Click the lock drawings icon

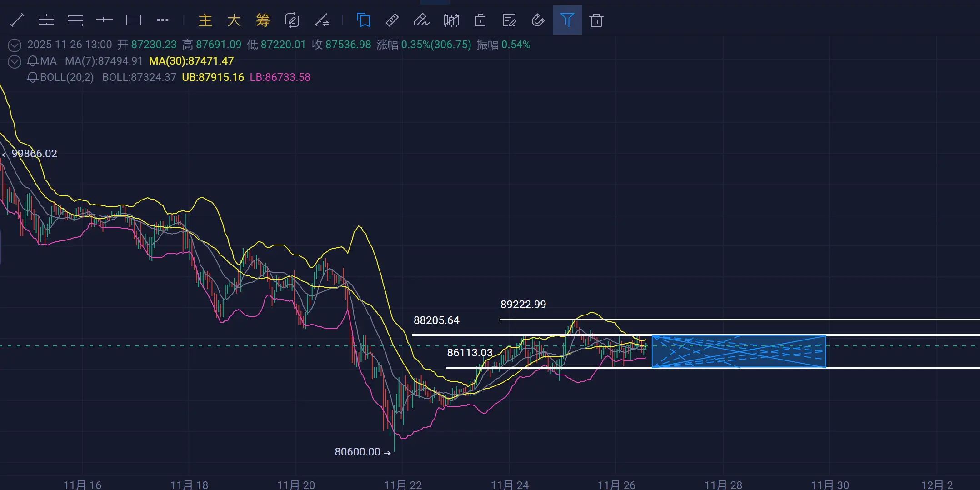pyautogui.click(x=480, y=20)
